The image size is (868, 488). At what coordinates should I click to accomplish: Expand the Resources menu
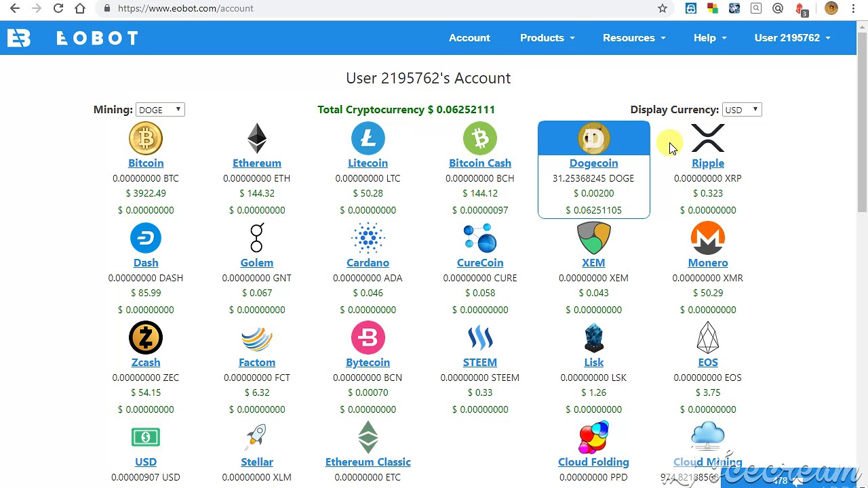click(x=634, y=38)
